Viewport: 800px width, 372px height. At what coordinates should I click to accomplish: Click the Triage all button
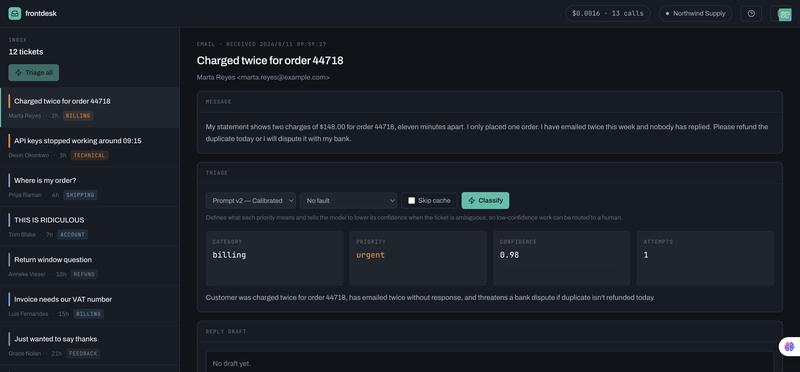click(34, 72)
